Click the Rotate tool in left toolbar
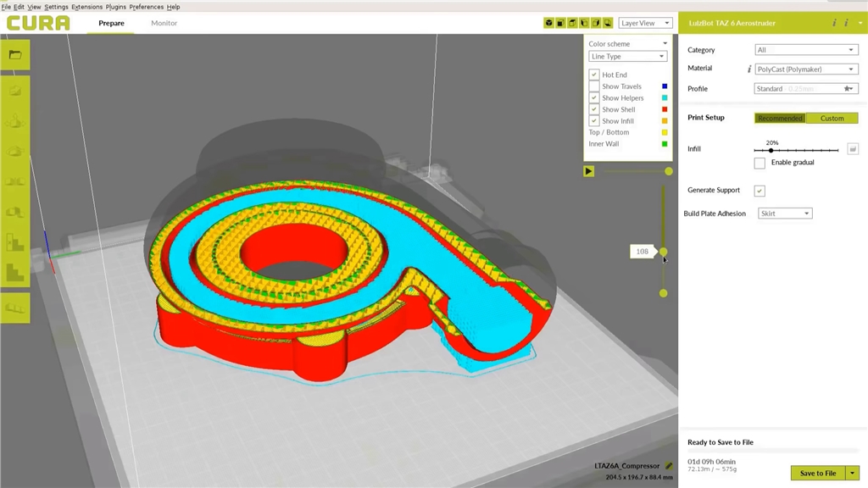The height and width of the screenshot is (488, 868). [15, 152]
